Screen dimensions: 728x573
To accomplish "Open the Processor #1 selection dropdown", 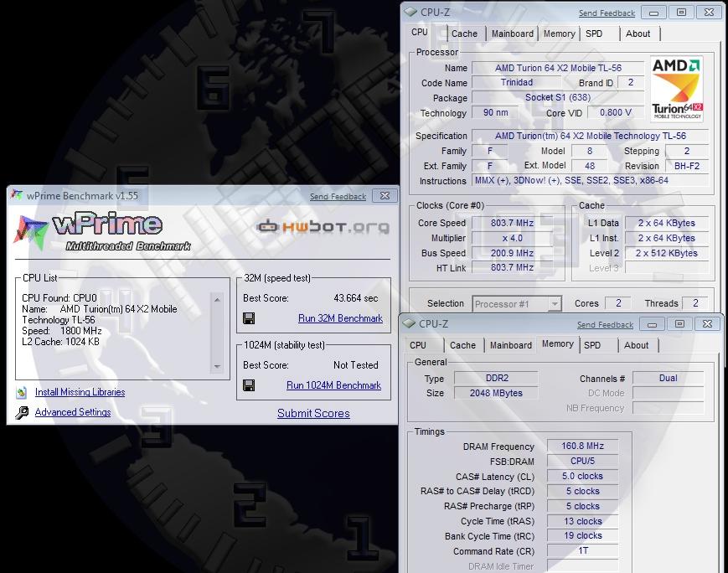I will pyautogui.click(x=517, y=304).
